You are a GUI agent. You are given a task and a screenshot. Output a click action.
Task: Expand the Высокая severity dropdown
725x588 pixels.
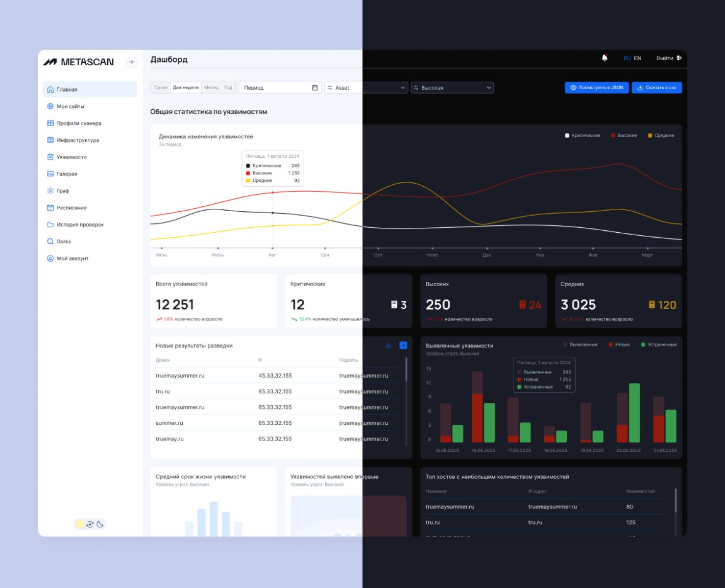click(452, 88)
